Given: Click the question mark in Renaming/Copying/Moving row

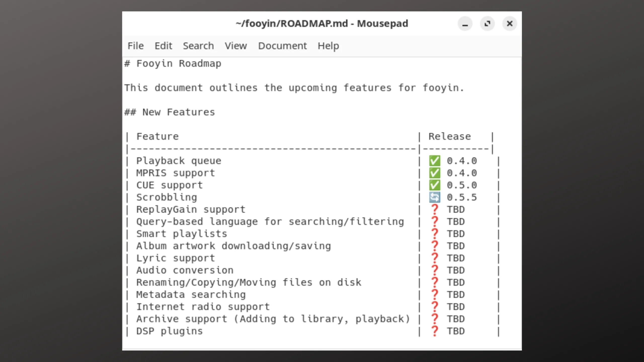Looking at the screenshot, I should pyautogui.click(x=434, y=282).
